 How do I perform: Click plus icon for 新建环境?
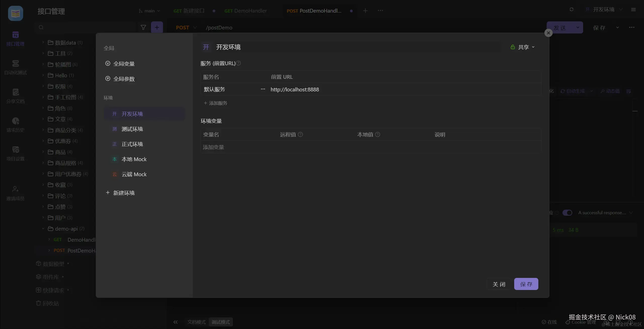pyautogui.click(x=108, y=193)
